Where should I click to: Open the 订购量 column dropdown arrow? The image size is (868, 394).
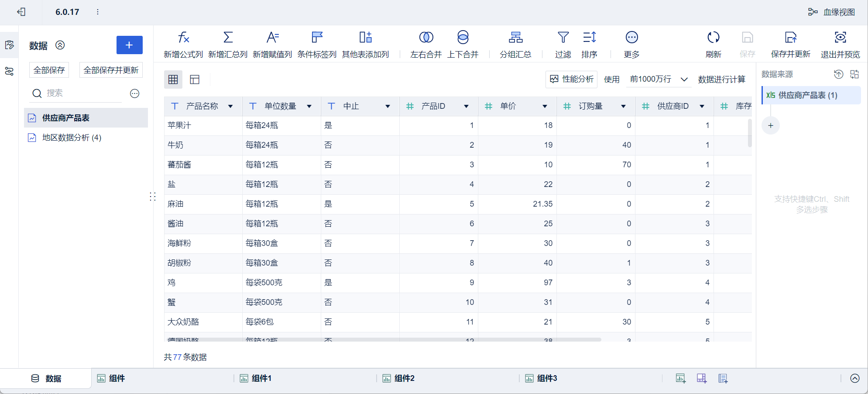[x=623, y=107]
